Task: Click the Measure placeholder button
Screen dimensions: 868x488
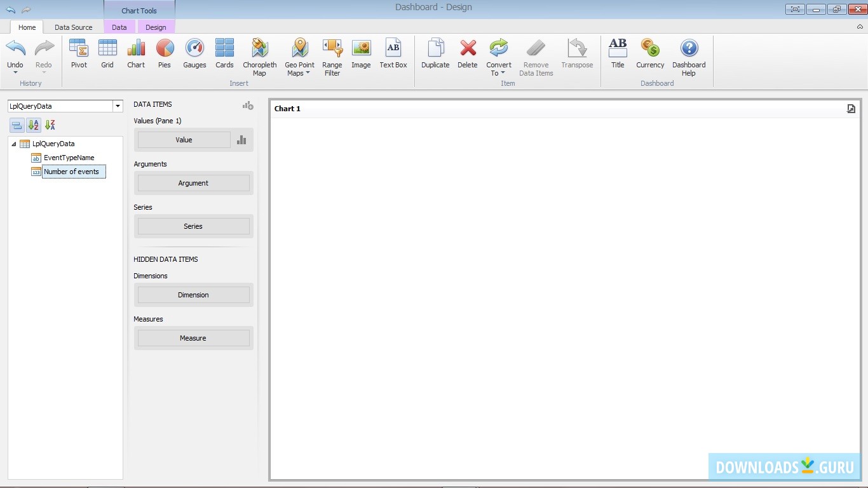Action: (193, 338)
